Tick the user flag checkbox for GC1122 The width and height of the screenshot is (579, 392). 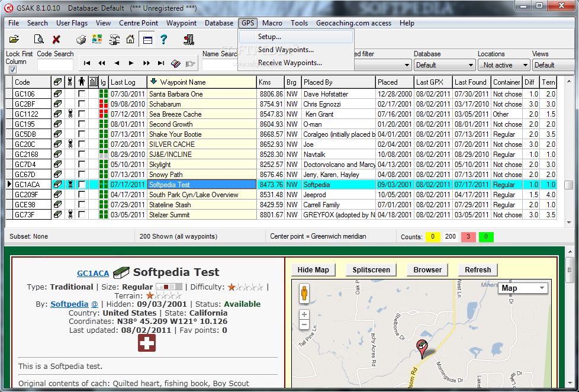pos(82,114)
